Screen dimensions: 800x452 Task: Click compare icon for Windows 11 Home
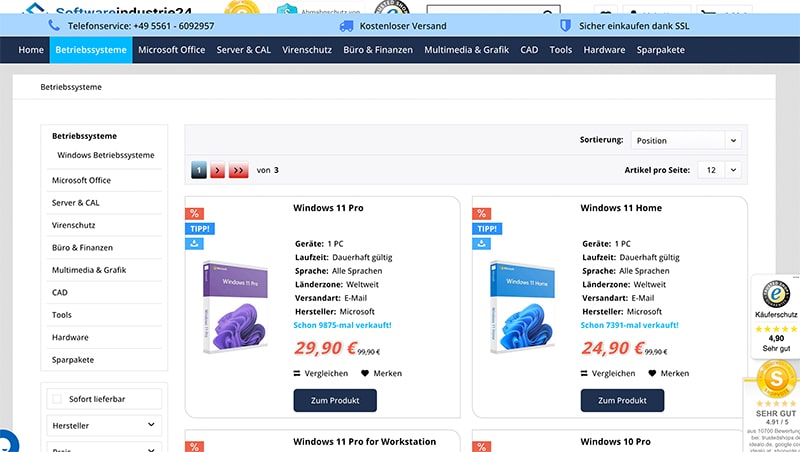584,373
